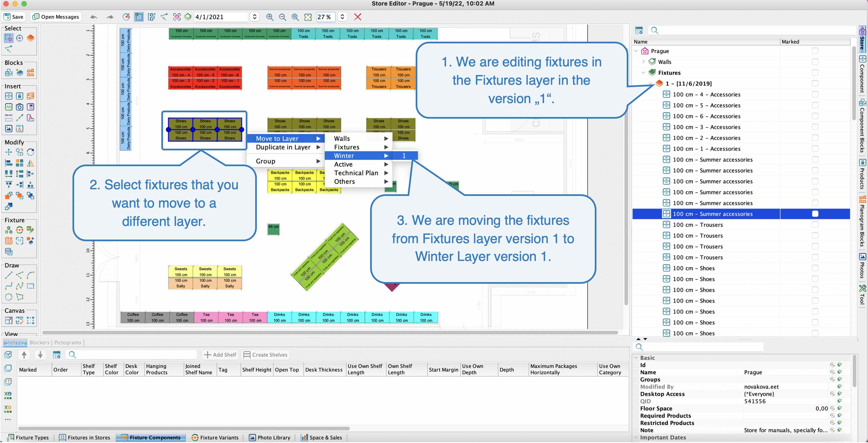Insert an SVG graphic element
Screen dimensions: 868x443
pos(19,128)
